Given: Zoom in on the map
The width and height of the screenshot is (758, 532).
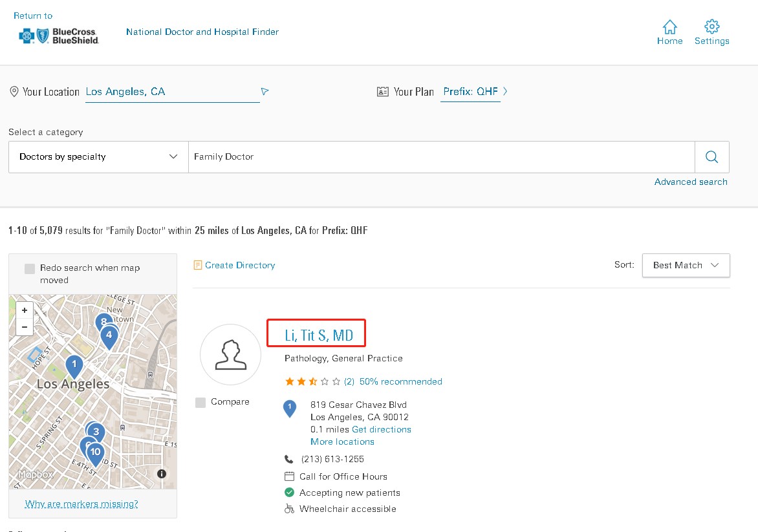Looking at the screenshot, I should click(x=25, y=310).
